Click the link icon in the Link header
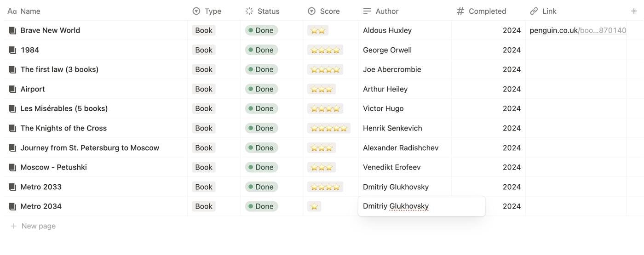 click(x=534, y=11)
